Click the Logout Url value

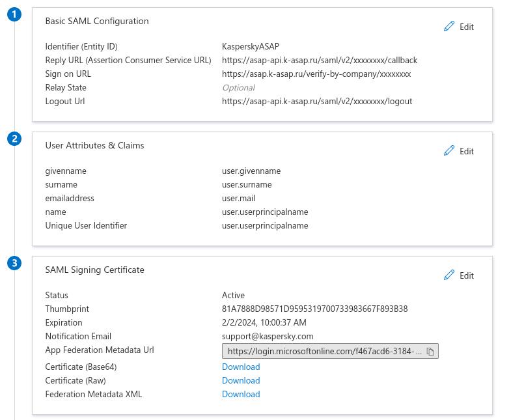pos(316,101)
